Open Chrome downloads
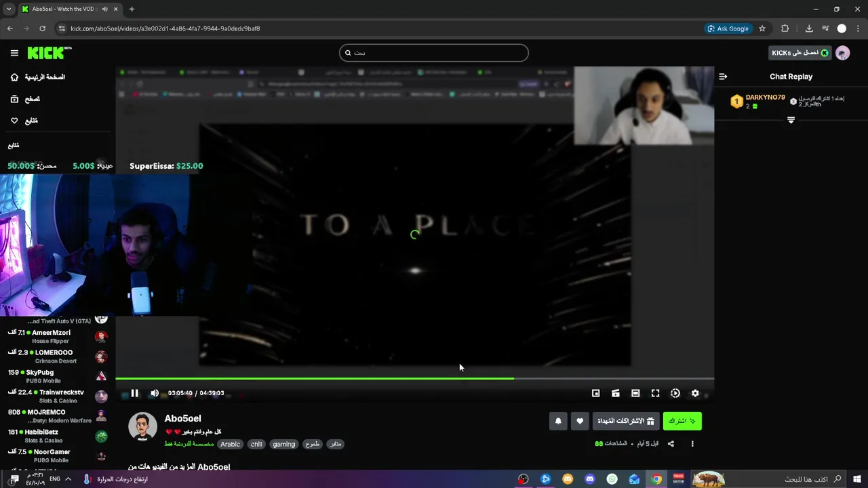868x488 pixels. 809,28
